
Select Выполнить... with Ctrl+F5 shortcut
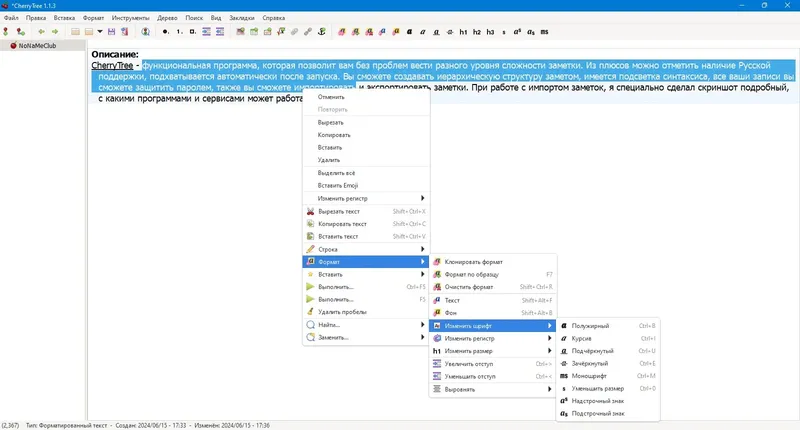tap(366, 287)
